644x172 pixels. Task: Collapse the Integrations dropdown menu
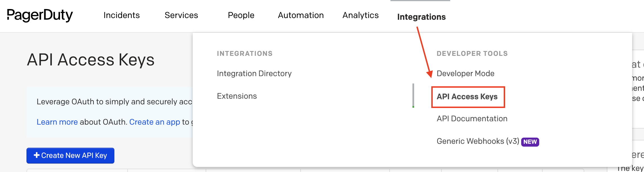click(421, 17)
